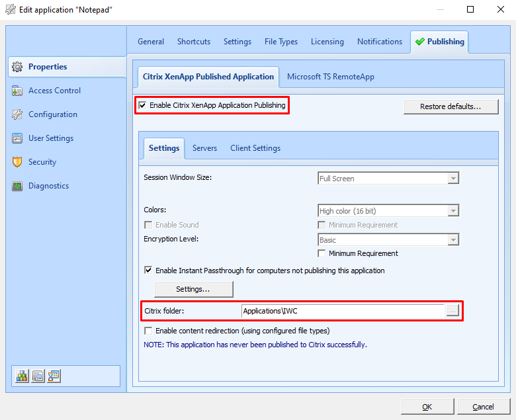Click the never been published NOTE text

pyautogui.click(x=255, y=345)
